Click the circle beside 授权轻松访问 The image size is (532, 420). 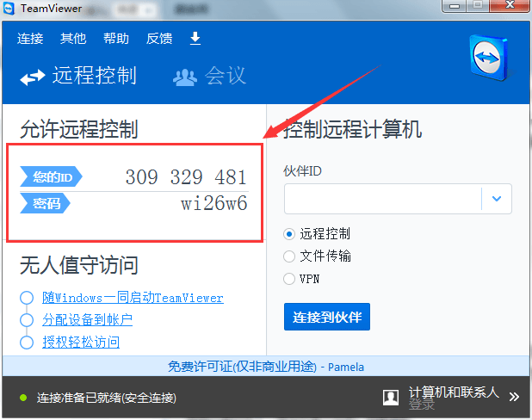(x=27, y=342)
